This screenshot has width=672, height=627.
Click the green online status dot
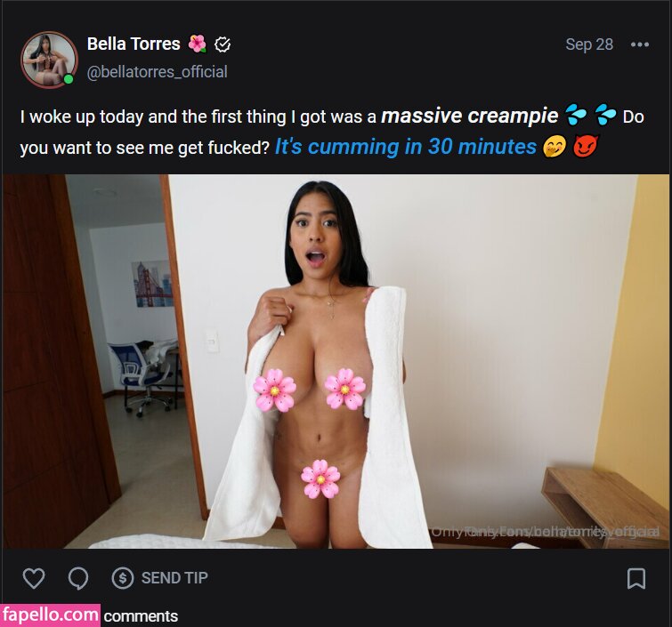69,80
